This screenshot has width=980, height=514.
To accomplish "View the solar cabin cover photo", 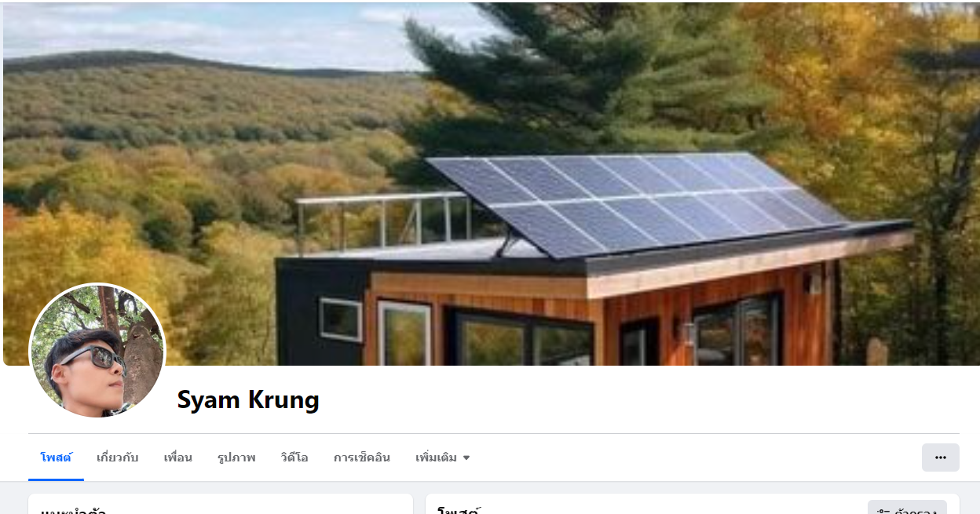I will point(490,184).
